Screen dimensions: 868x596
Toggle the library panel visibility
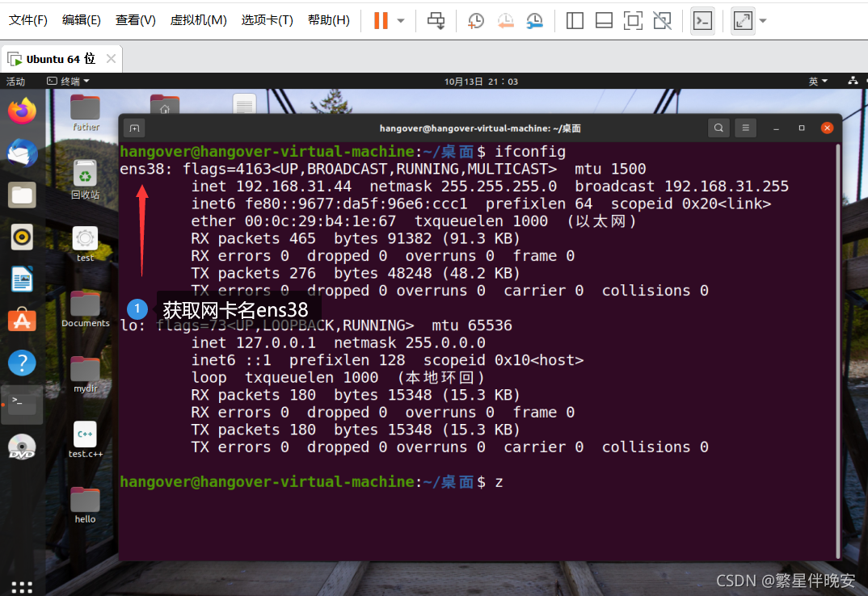click(575, 21)
